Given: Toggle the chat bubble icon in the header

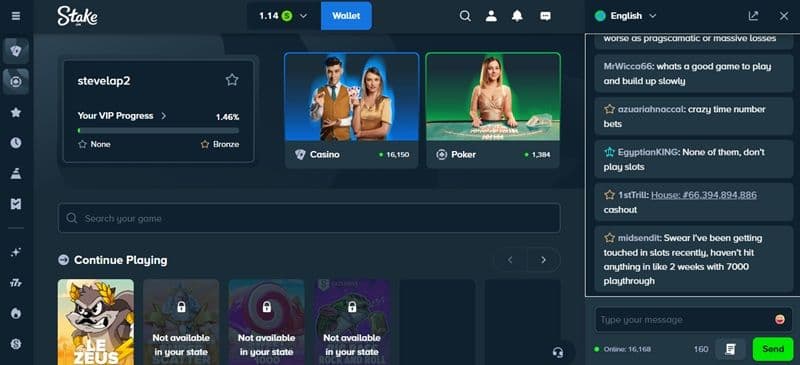Looking at the screenshot, I should [545, 16].
